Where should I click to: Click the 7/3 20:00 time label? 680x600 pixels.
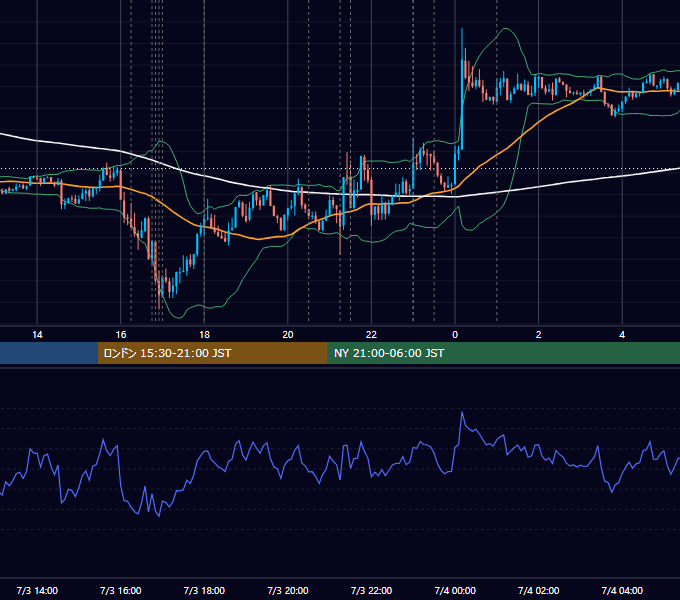(x=288, y=590)
